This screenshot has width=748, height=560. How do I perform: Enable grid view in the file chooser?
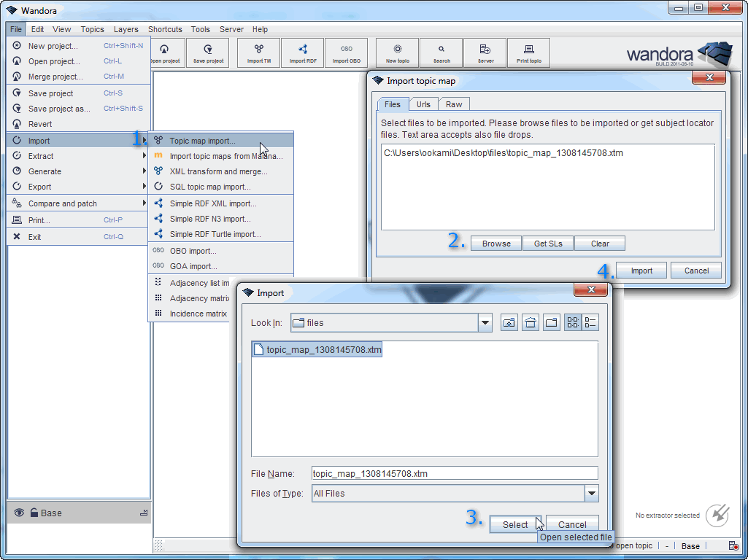click(572, 322)
